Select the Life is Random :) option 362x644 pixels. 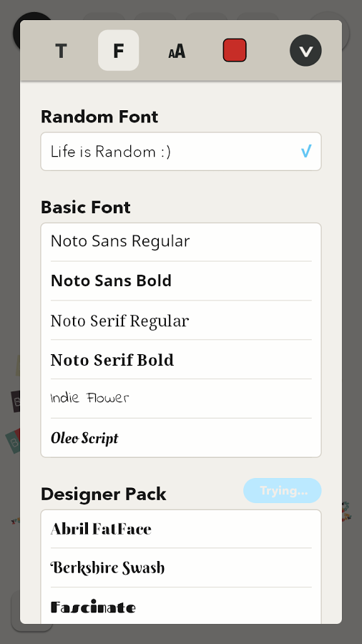181,152
